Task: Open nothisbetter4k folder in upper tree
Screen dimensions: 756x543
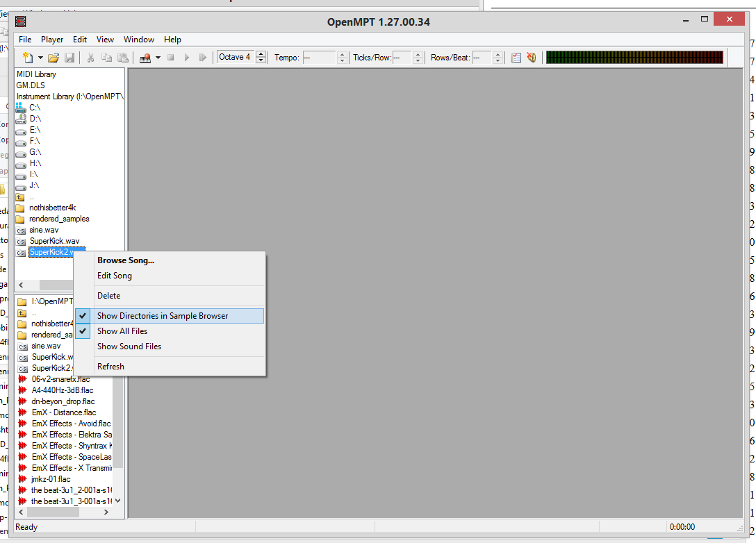Action: 53,208
